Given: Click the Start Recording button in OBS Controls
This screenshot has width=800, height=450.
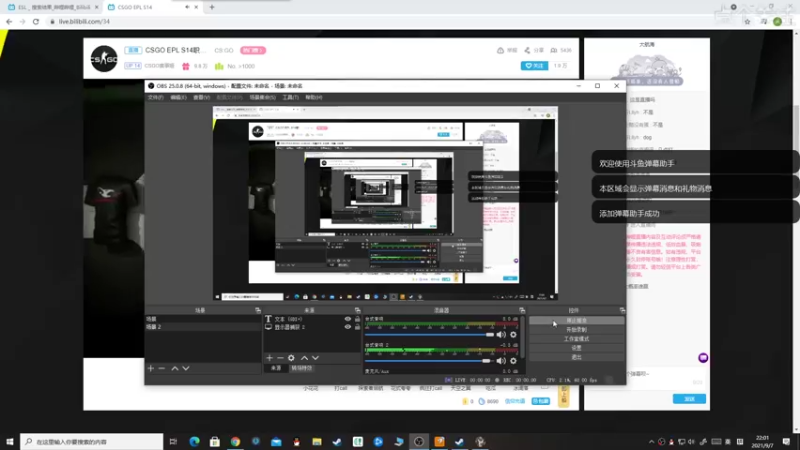Looking at the screenshot, I should click(x=577, y=330).
